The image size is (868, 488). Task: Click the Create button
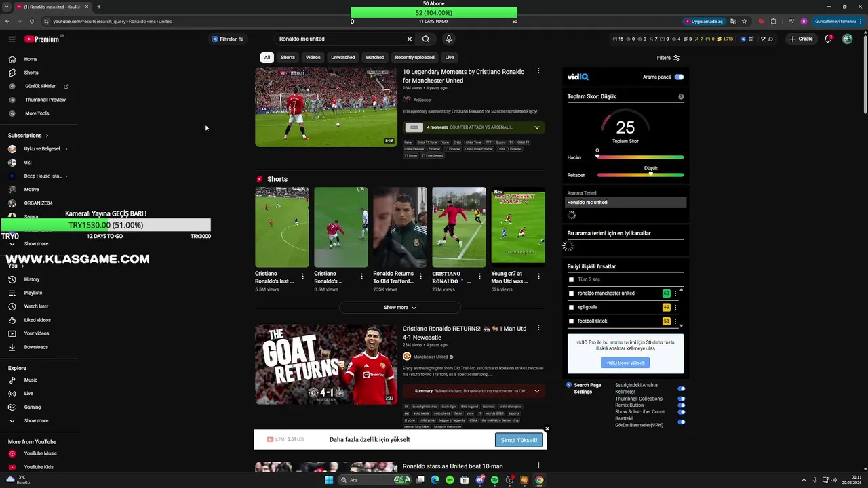[x=801, y=39]
